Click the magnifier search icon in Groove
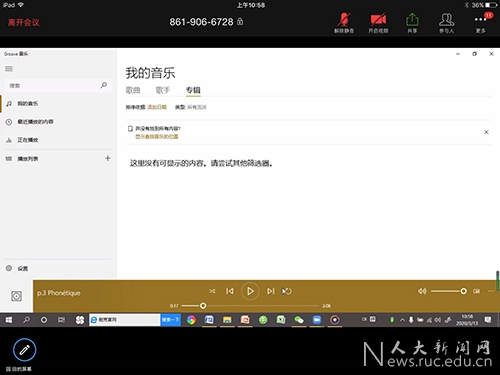 (x=104, y=85)
